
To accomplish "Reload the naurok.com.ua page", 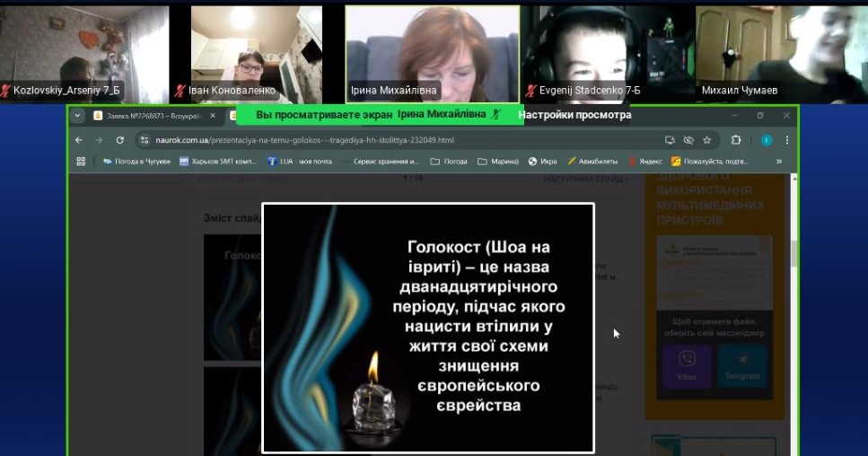I will point(119,140).
